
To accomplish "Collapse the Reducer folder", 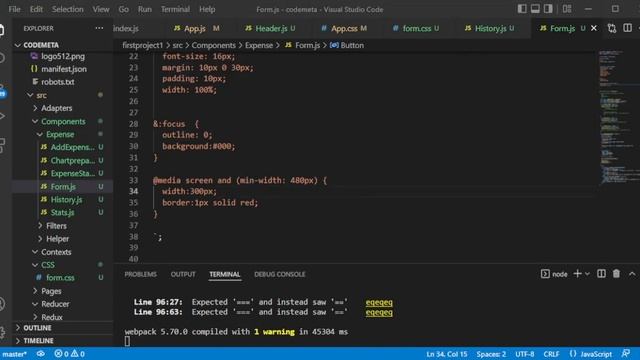I will click(55, 304).
